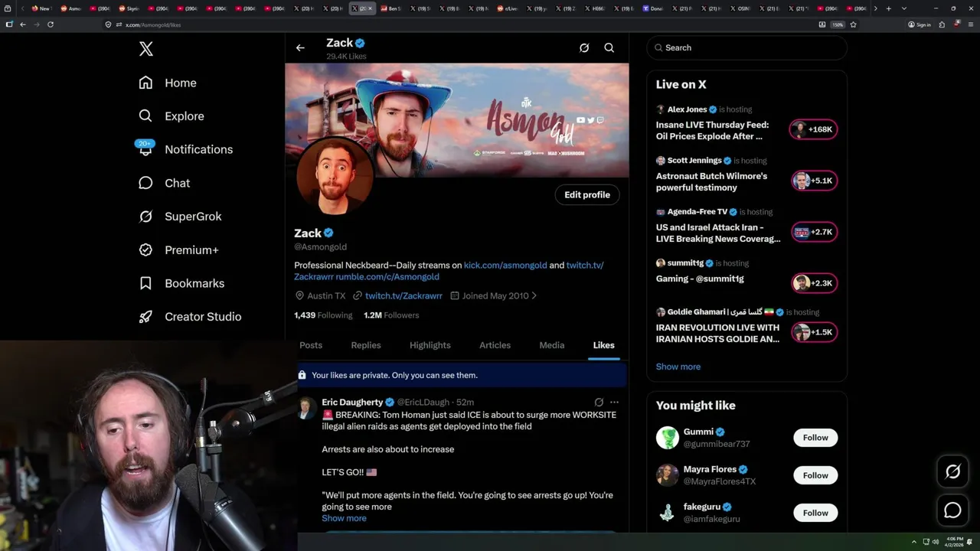
Task: Open the 1.2M Followers list
Action: coord(391,315)
